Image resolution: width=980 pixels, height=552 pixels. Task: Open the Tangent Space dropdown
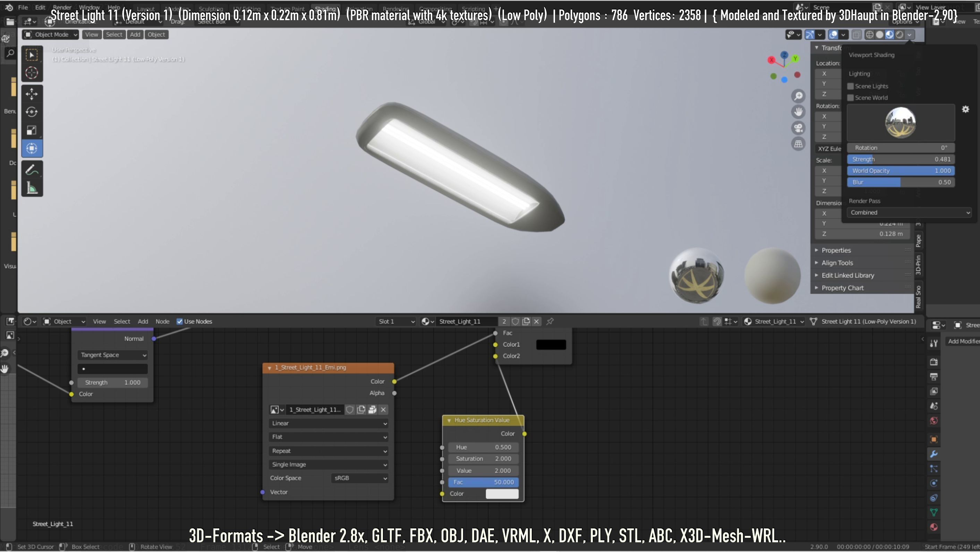tap(112, 355)
